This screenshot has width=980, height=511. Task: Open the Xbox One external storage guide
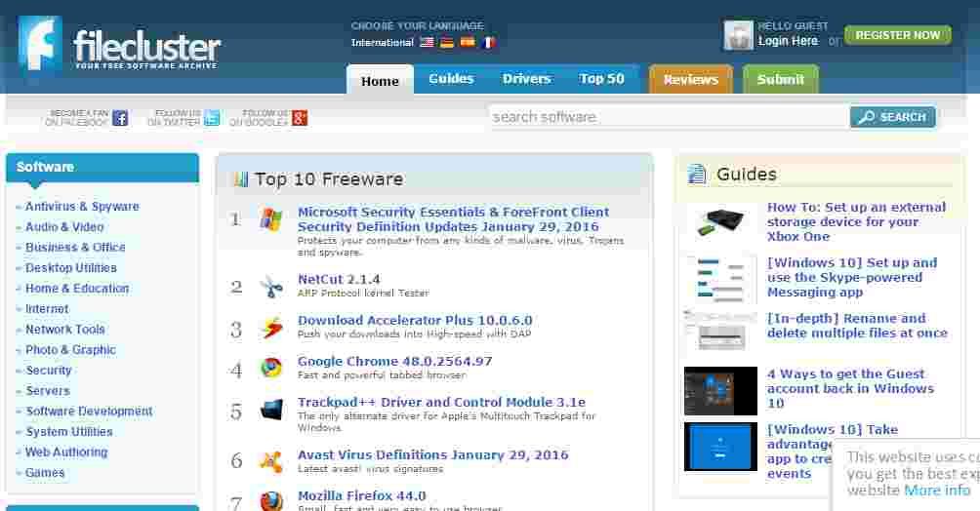tap(856, 221)
